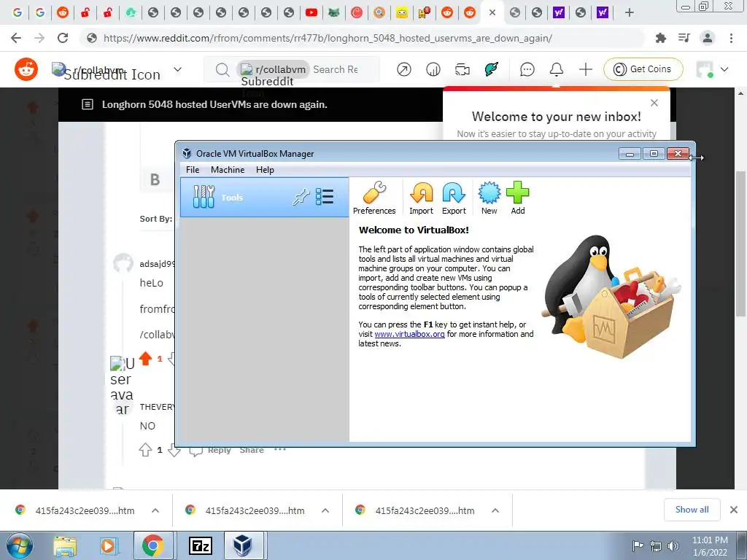Click Chrome back arrow
This screenshot has height=560, width=747.
(16, 38)
